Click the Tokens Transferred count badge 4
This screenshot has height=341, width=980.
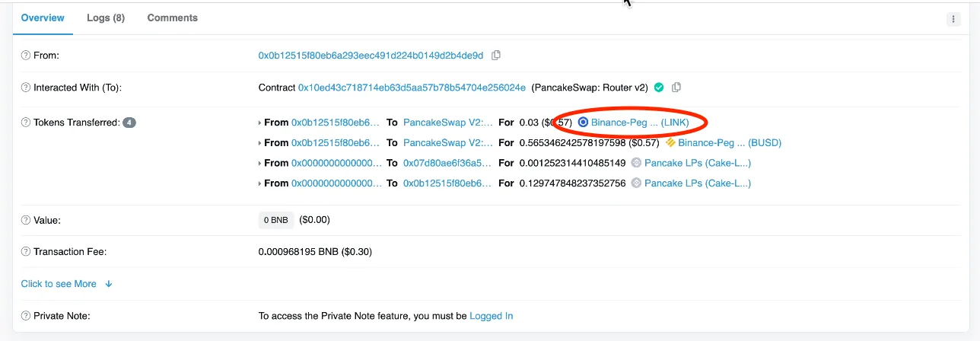pos(129,123)
